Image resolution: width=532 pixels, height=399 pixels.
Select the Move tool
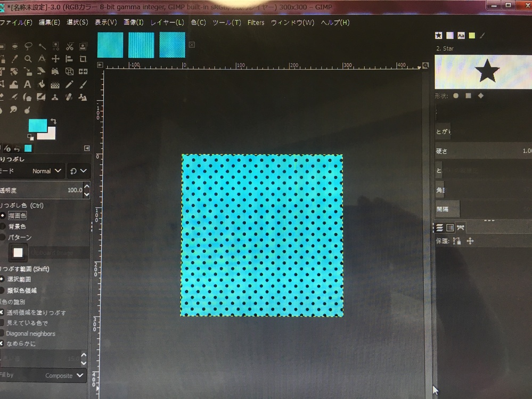(55, 59)
